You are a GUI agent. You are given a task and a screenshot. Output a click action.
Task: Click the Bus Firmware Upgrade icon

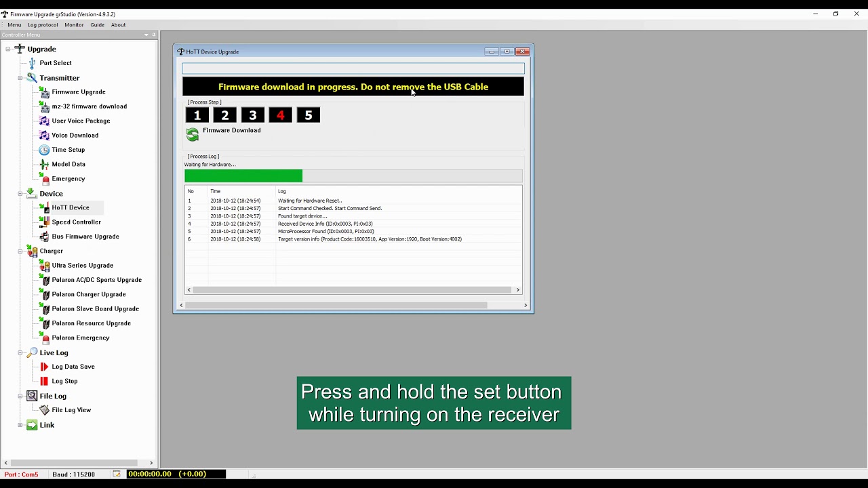pos(44,237)
